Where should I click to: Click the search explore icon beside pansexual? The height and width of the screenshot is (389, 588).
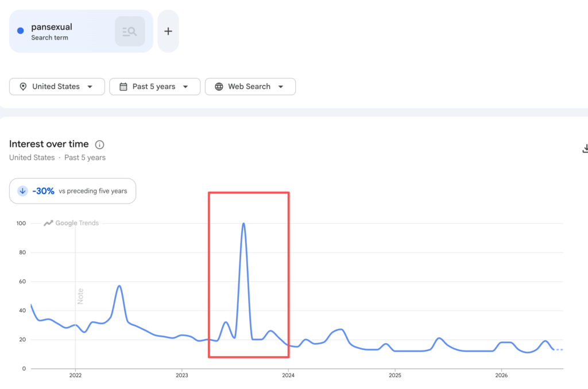130,31
